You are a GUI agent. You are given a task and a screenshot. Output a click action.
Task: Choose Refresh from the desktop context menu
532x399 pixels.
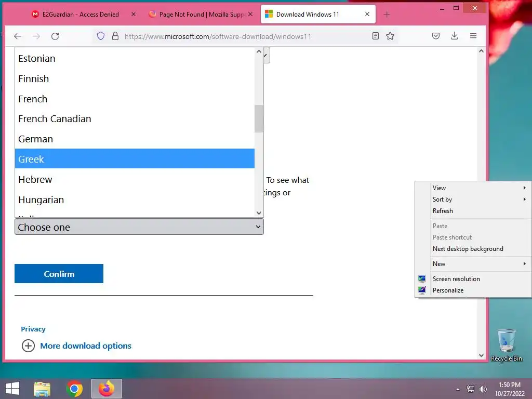click(x=473, y=211)
